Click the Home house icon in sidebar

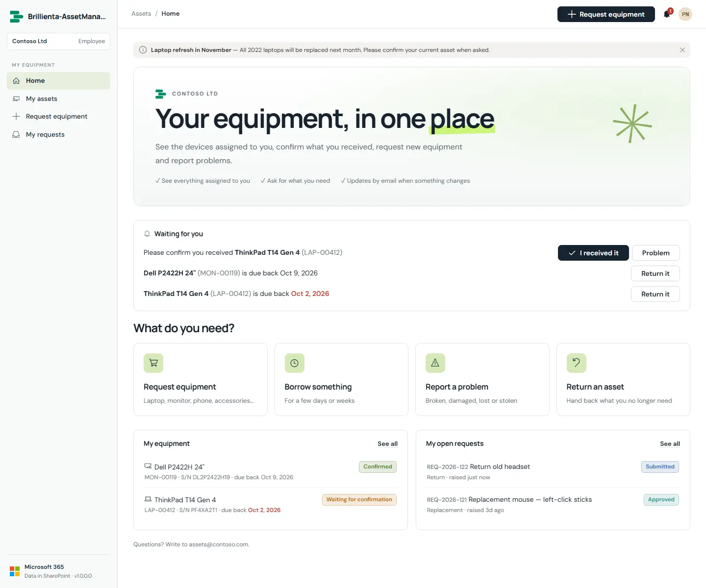pos(16,81)
